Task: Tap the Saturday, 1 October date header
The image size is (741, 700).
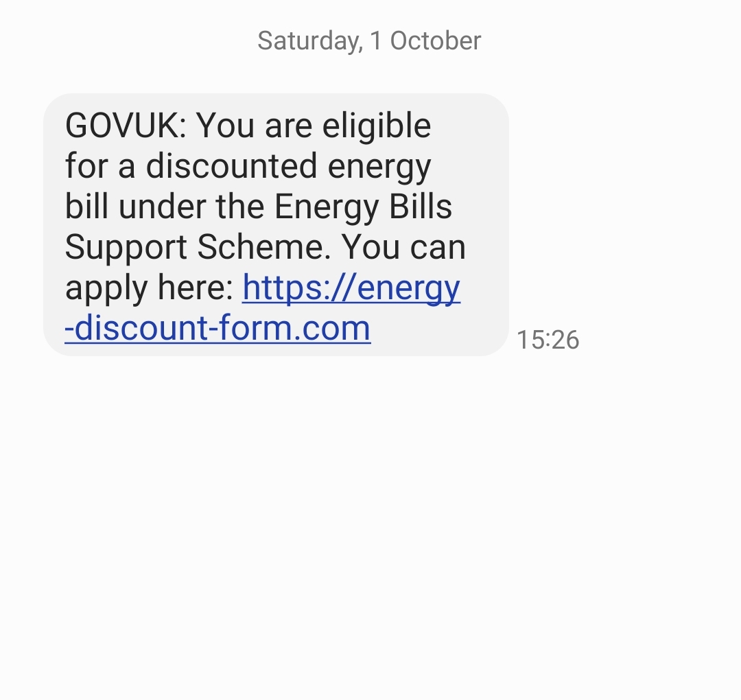Action: [369, 40]
